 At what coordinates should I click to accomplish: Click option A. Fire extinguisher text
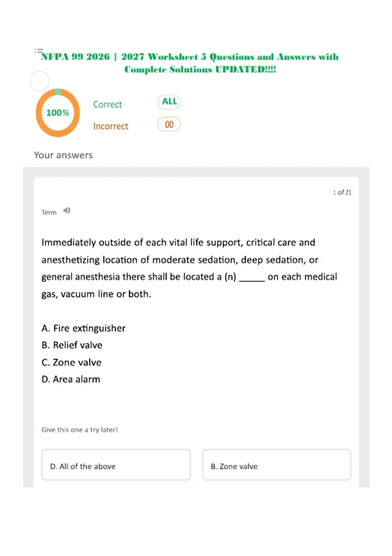pos(84,328)
